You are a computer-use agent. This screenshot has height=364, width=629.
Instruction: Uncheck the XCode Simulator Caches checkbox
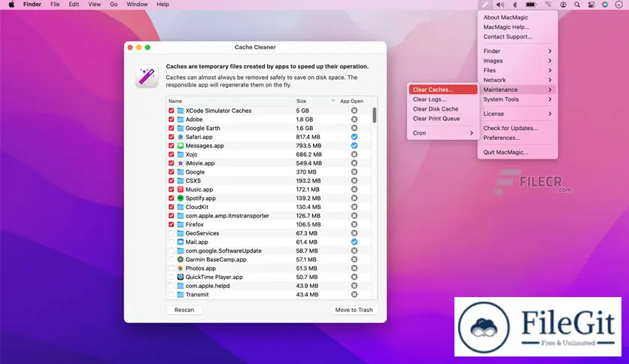pos(172,111)
